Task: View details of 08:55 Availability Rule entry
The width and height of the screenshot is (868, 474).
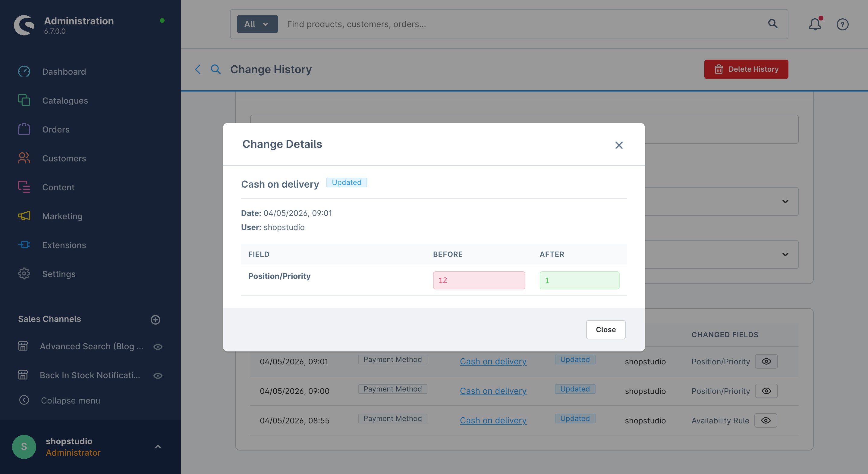Action: pos(766,420)
